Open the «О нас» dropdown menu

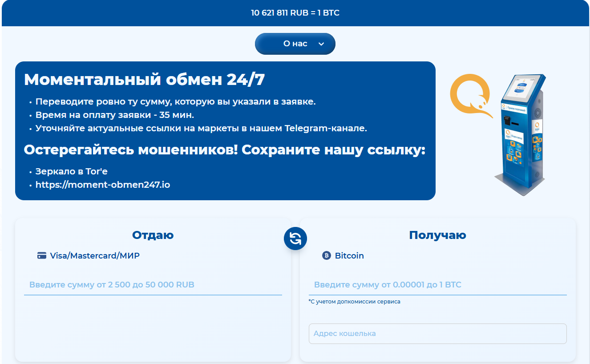(x=295, y=44)
